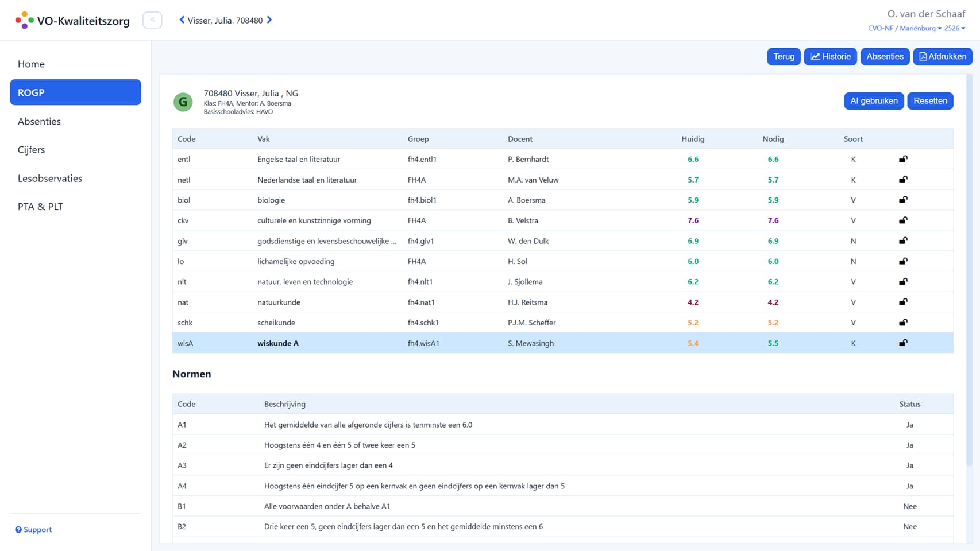Expand the 2526 school year dropdown
The width and height of the screenshot is (980, 551).
pyautogui.click(x=955, y=28)
